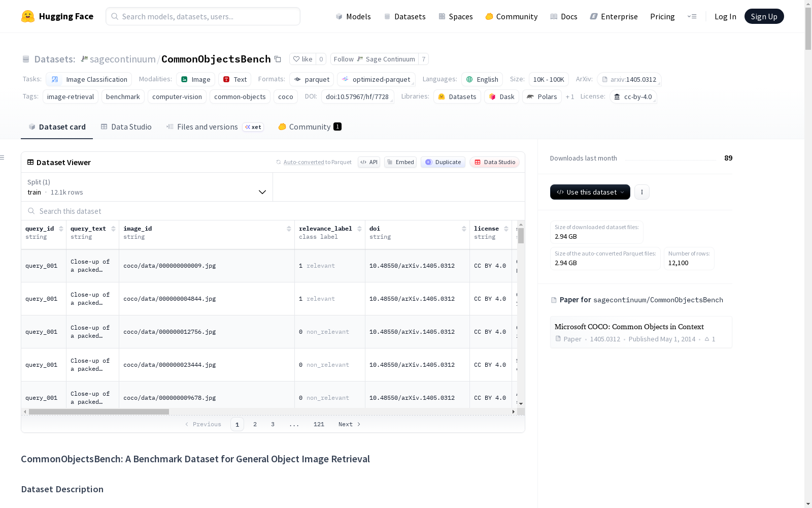This screenshot has width=812, height=508.
Task: Go to the Next page of results
Action: (x=350, y=424)
